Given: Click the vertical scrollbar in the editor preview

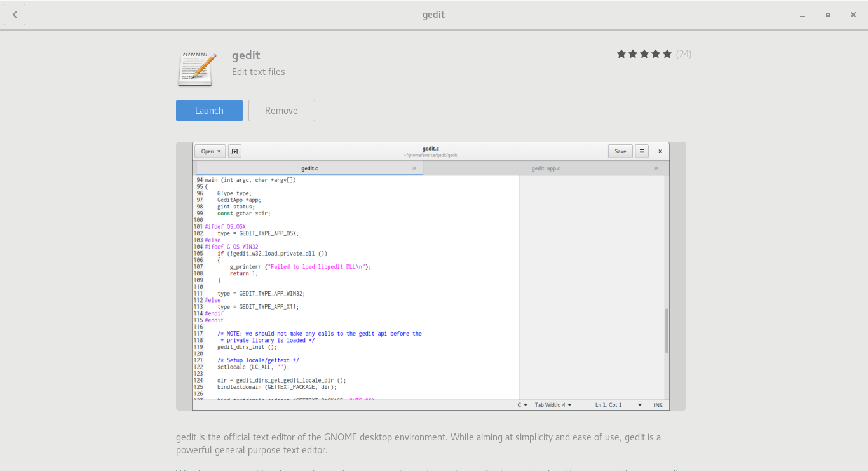Looking at the screenshot, I should (x=666, y=331).
